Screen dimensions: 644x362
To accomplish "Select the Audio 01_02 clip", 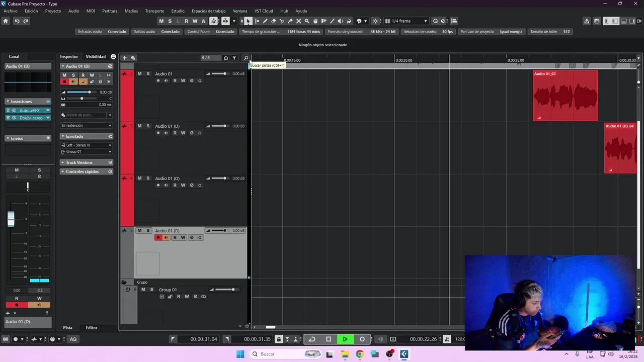I will click(x=566, y=96).
